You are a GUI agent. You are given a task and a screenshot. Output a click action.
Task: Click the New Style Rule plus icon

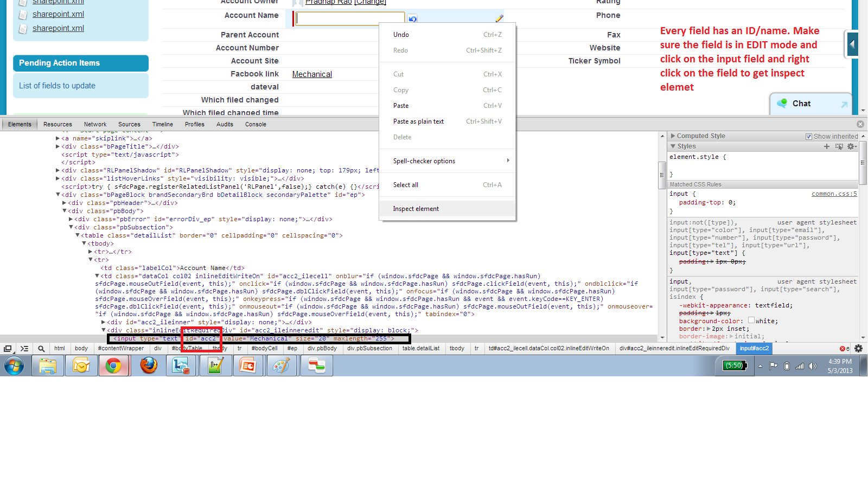tap(827, 146)
